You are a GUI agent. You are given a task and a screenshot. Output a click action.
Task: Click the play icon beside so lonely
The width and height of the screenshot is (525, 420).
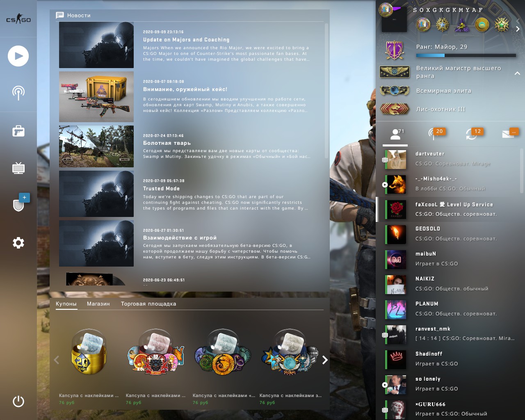pyautogui.click(x=385, y=385)
